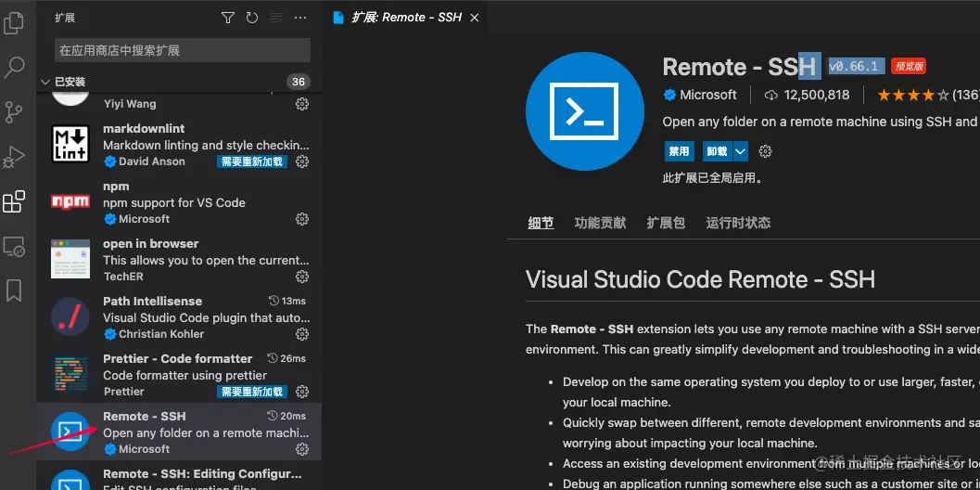Click the filter extensions funnel icon
This screenshot has width=980, height=490.
(x=228, y=18)
